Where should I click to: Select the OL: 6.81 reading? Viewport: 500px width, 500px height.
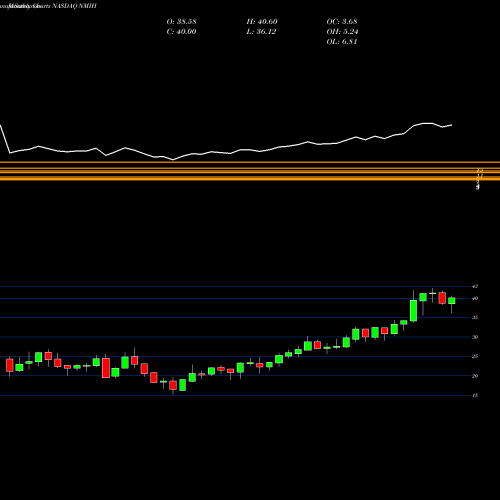point(342,42)
